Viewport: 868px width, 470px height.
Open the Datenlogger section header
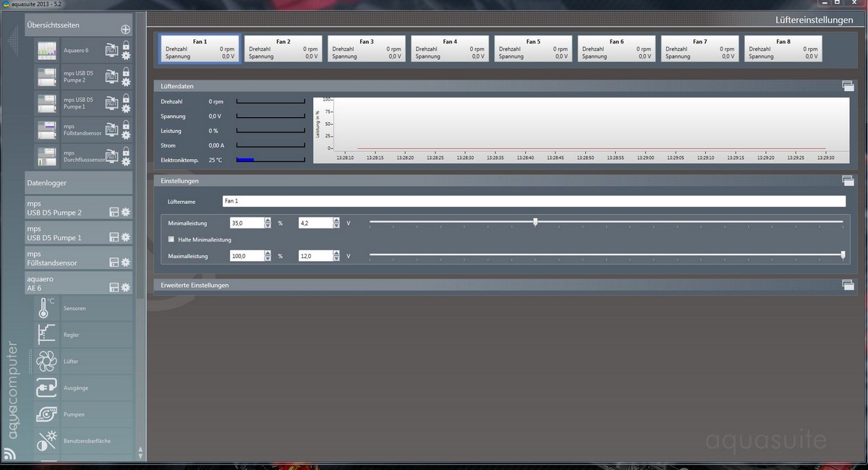(x=78, y=183)
